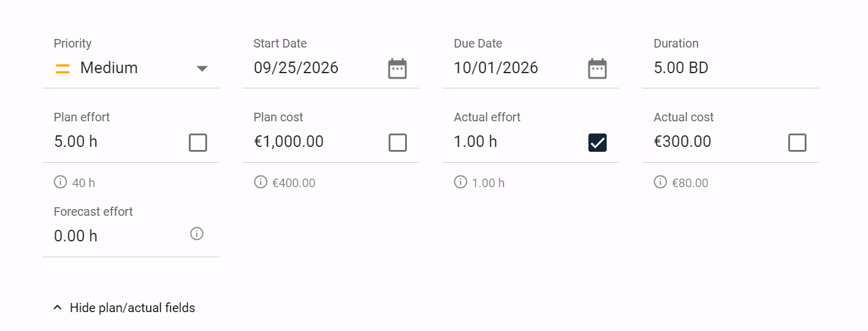Click the info icon below Actual effort

[460, 182]
